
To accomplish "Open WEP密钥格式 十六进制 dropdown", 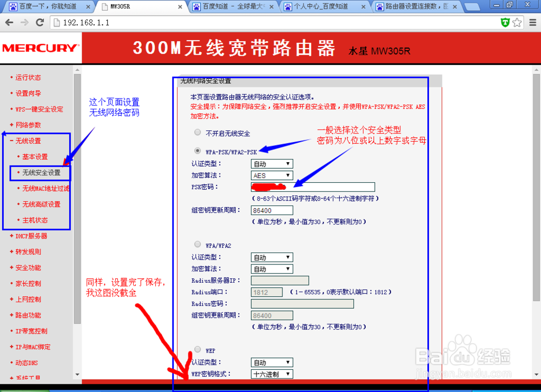I will point(272,374).
